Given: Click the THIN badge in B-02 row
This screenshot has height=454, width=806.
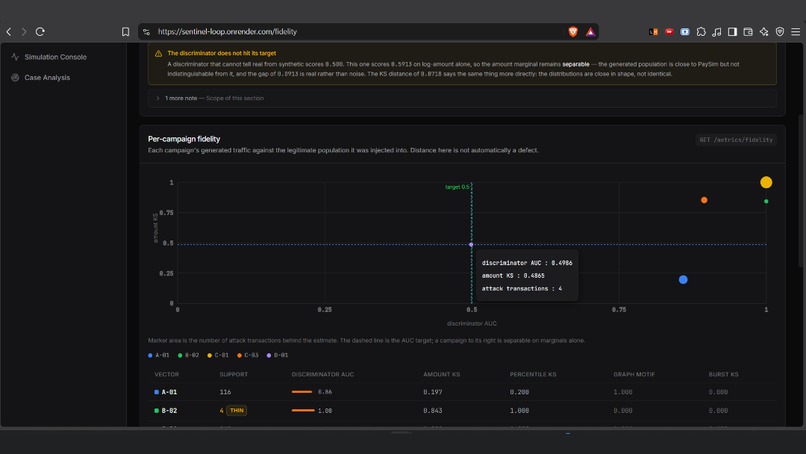Looking at the screenshot, I should 237,411.
